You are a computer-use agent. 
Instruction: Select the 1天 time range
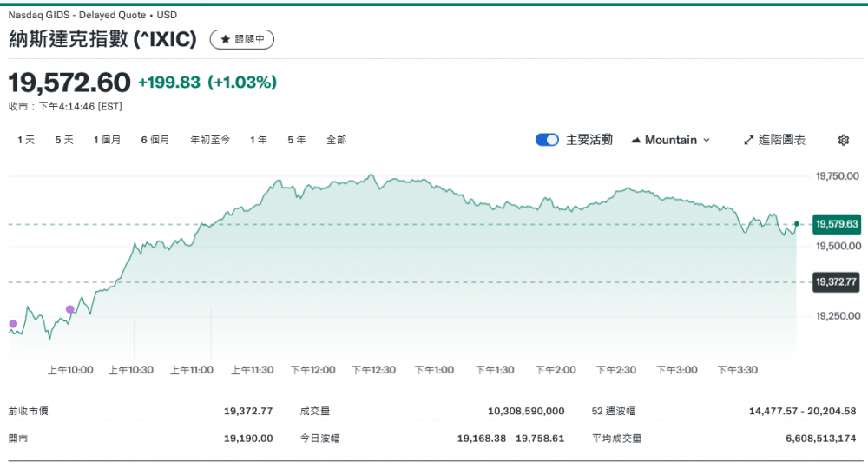(26, 140)
